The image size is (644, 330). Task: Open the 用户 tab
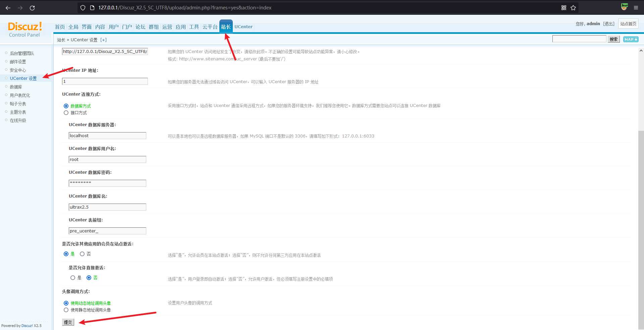pyautogui.click(x=114, y=27)
